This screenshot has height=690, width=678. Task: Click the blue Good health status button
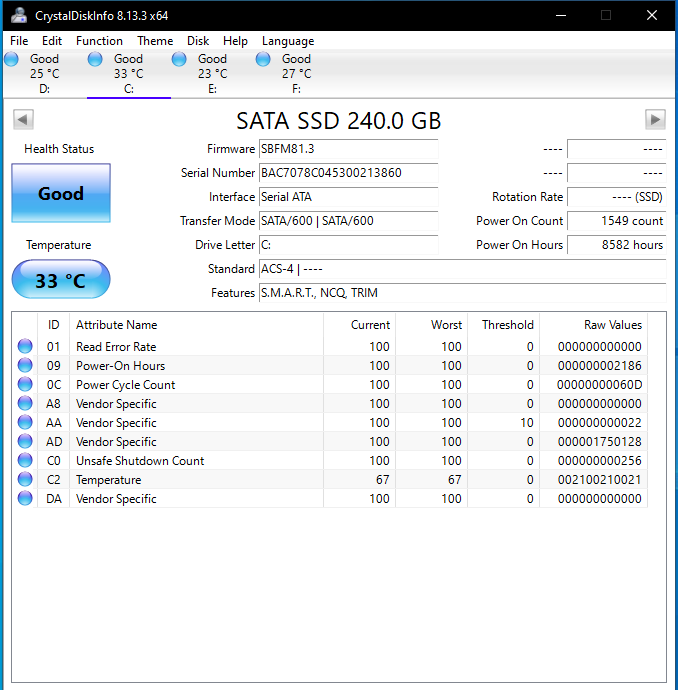[61, 193]
